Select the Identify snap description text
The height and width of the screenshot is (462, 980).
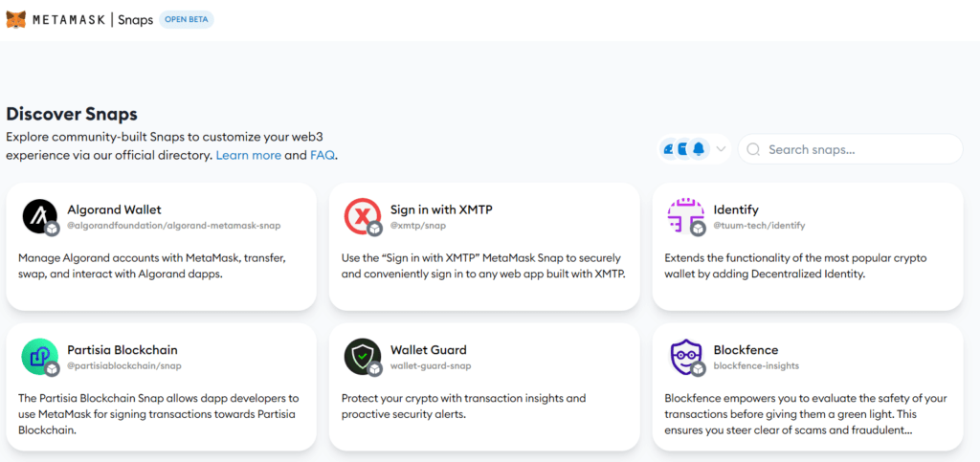795,266
